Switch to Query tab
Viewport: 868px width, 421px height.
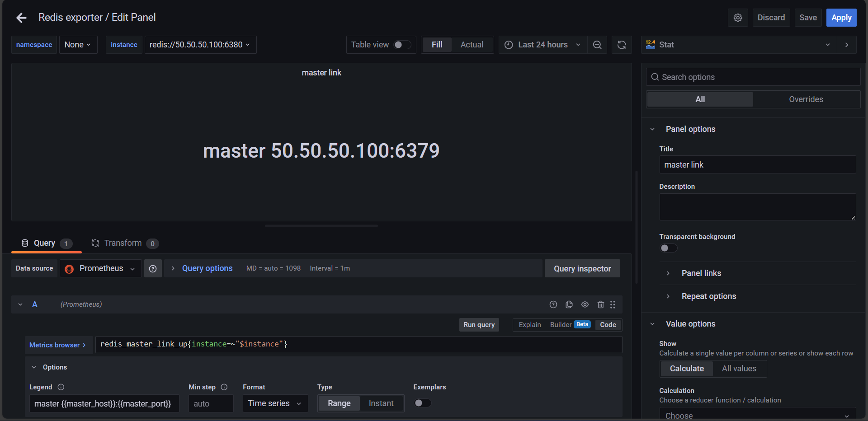click(x=47, y=243)
